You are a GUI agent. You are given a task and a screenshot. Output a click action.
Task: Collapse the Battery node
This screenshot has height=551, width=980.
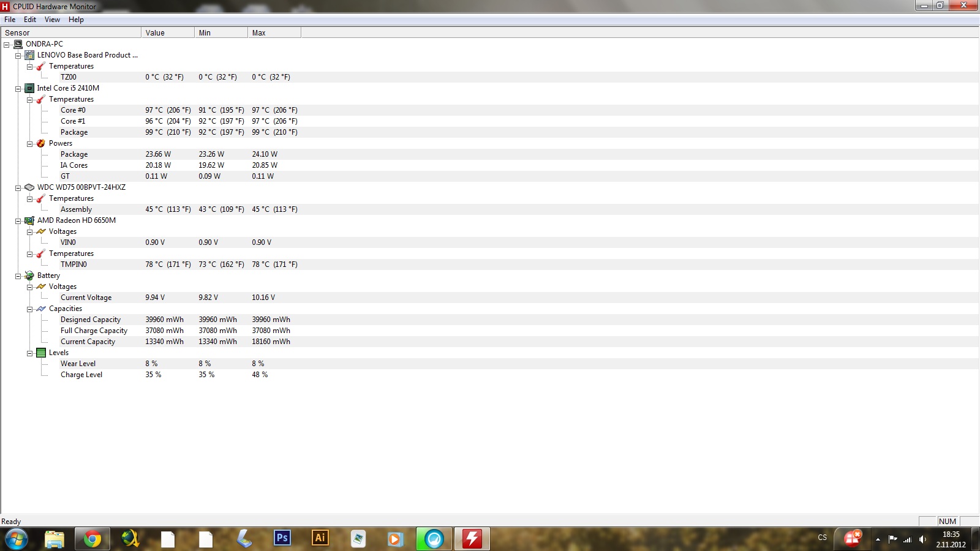[x=18, y=276]
